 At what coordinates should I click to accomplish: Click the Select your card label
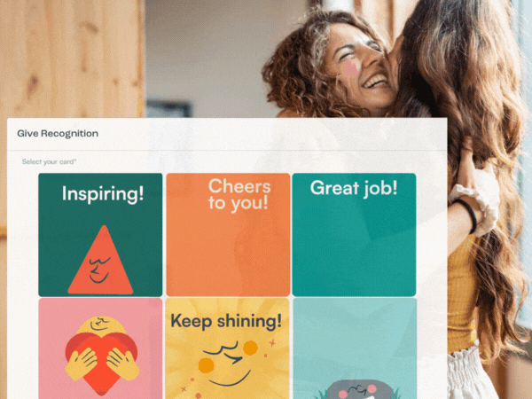coord(49,161)
